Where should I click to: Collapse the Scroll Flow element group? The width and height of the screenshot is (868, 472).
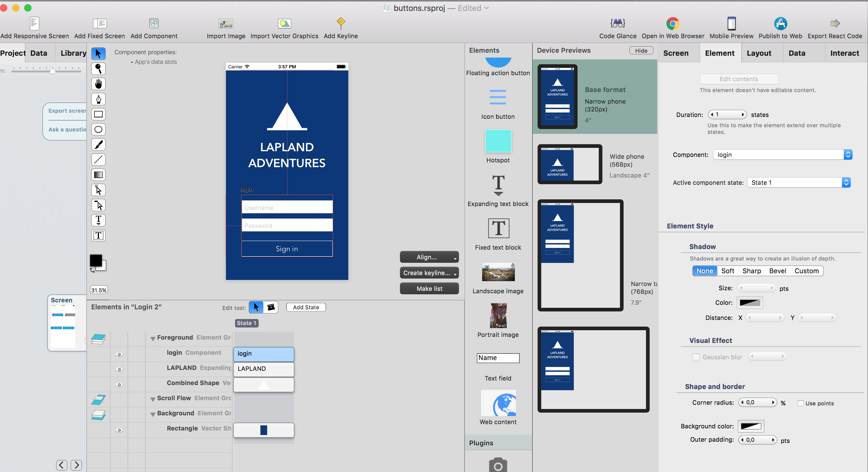coord(153,398)
